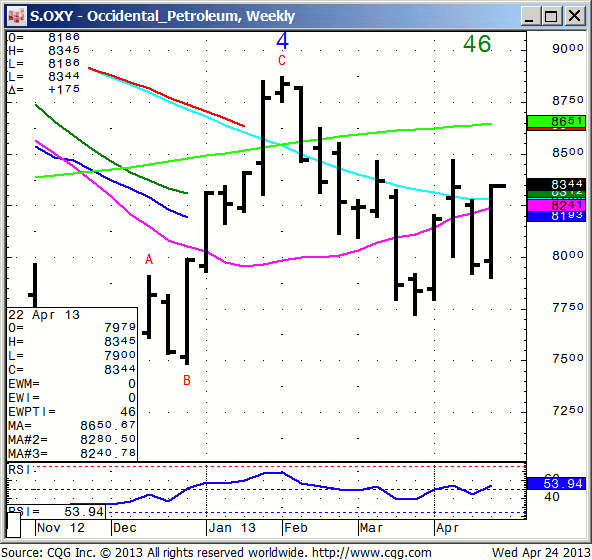Screen dimensions: 592x560
Task: Click the Apr time axis label
Action: click(447, 528)
